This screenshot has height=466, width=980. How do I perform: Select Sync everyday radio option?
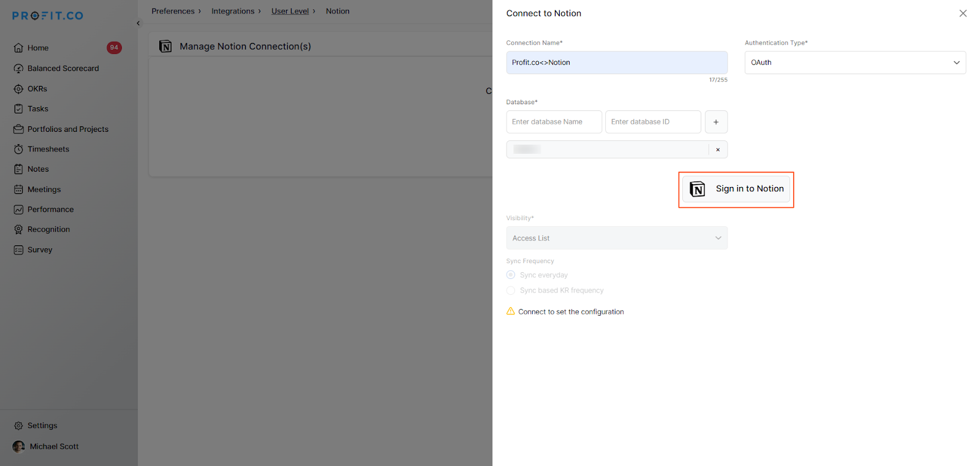(x=511, y=275)
